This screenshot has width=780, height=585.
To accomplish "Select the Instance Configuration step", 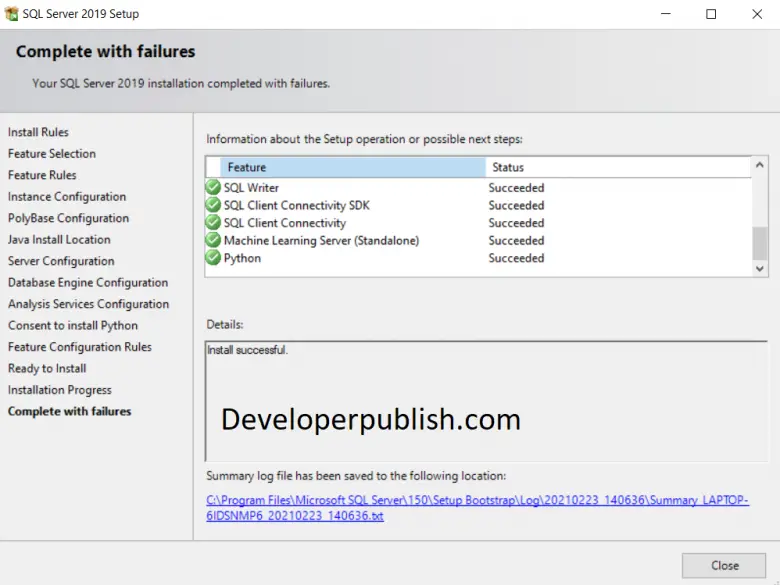I will tap(67, 196).
